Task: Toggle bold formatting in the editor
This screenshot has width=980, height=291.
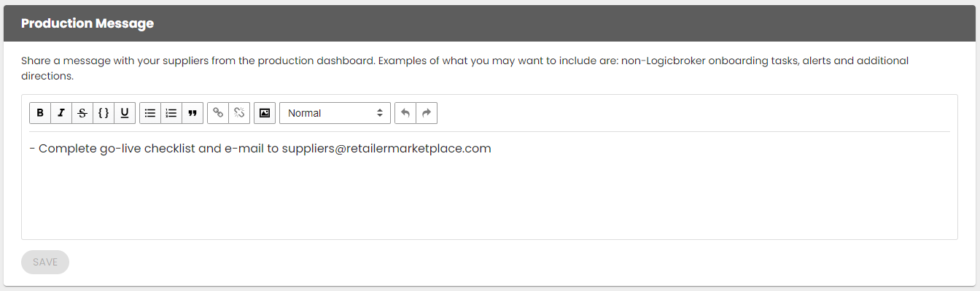Action: (40, 113)
